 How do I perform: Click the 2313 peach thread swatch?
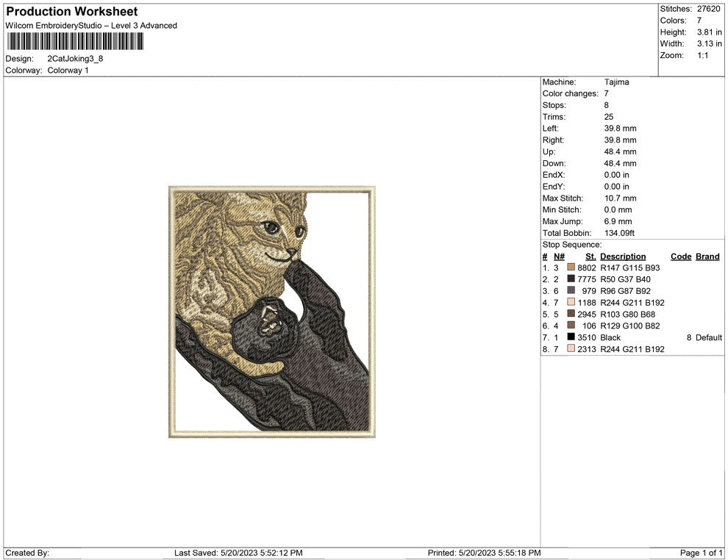571,348
